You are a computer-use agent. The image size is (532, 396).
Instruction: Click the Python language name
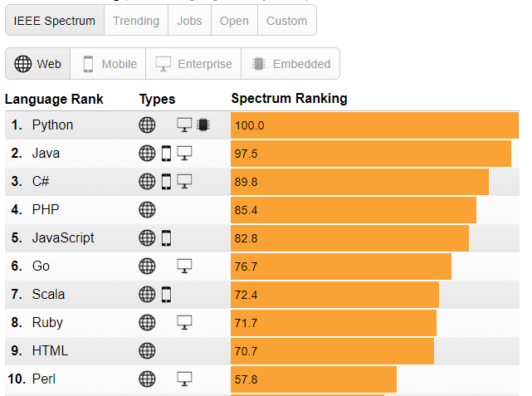52,125
